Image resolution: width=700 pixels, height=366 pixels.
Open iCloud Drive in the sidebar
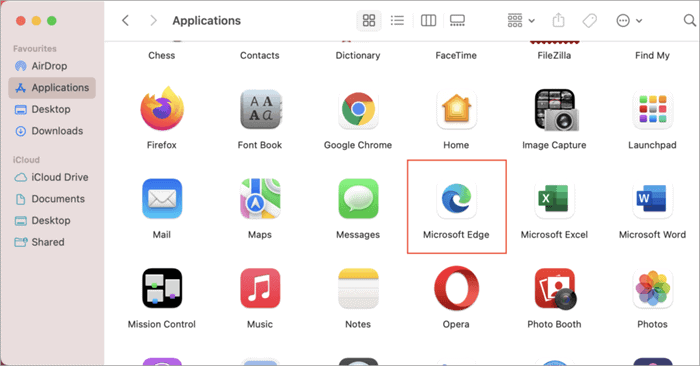(x=52, y=177)
